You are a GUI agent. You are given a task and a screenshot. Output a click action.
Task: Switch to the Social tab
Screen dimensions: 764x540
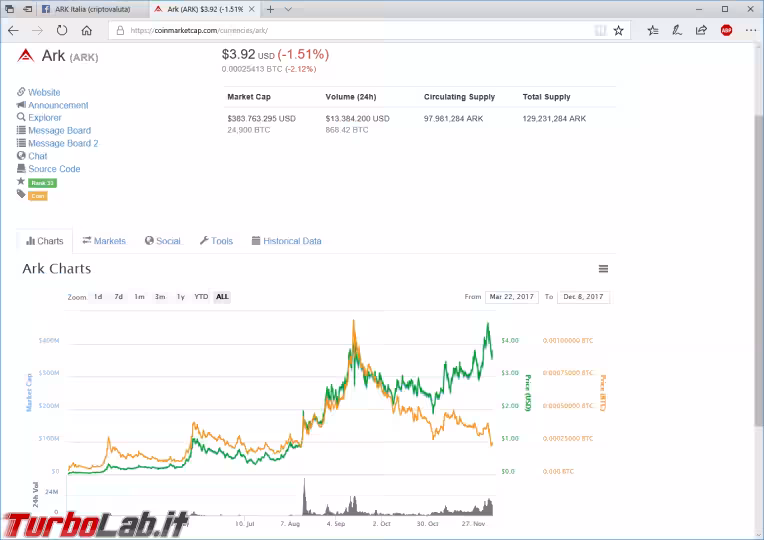pos(162,241)
